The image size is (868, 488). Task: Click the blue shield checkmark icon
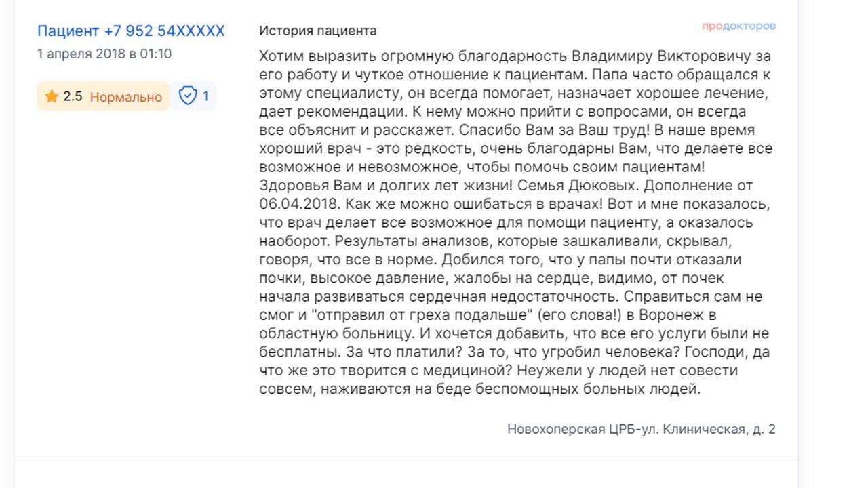[x=188, y=96]
